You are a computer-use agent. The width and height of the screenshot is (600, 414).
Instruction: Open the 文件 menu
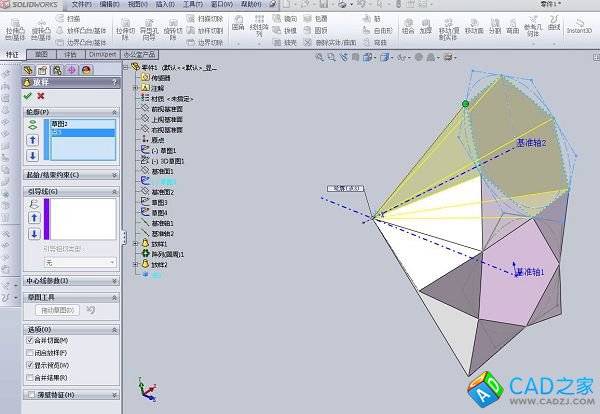click(x=81, y=4)
